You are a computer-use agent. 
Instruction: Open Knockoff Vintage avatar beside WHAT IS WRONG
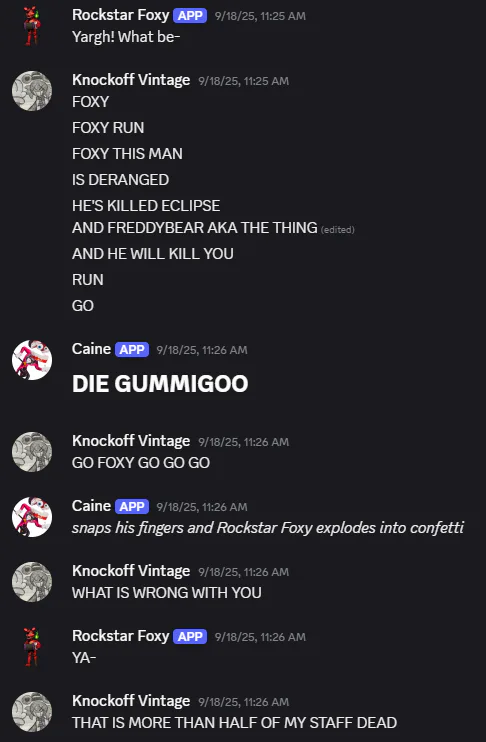[x=32, y=582]
